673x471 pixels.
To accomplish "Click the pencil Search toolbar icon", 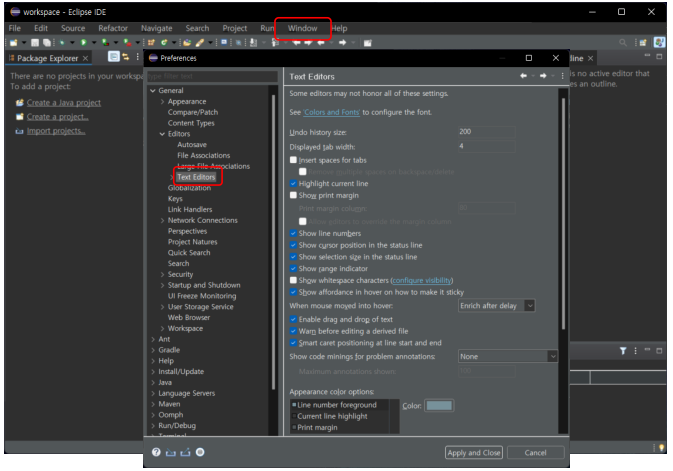I will pos(200,43).
